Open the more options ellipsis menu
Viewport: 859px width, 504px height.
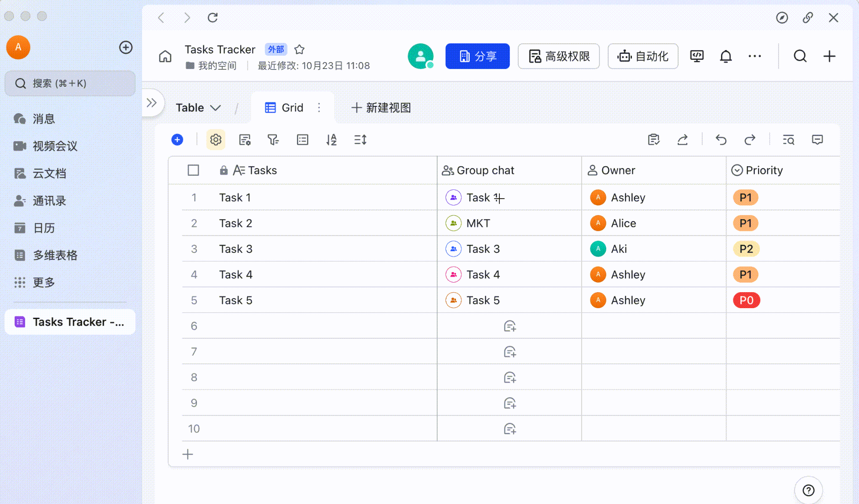[754, 56]
